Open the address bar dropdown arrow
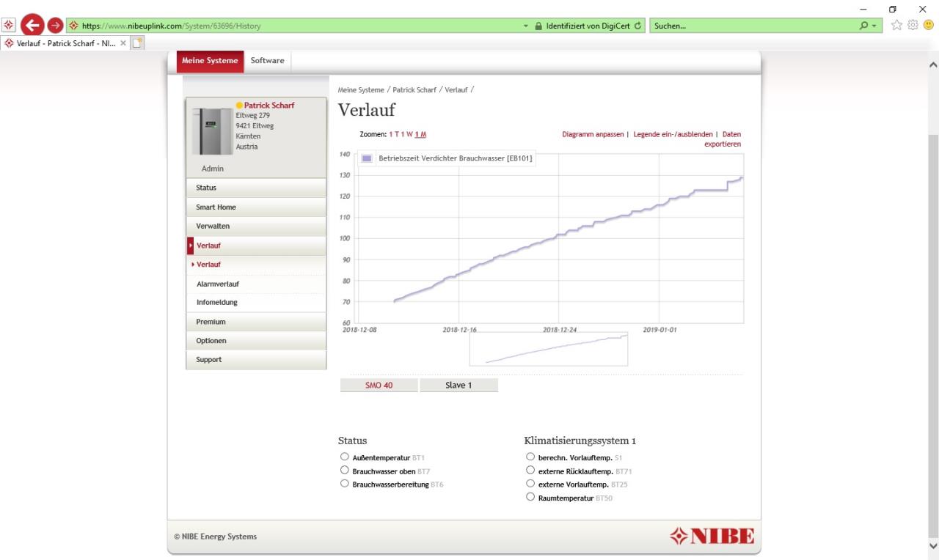The height and width of the screenshot is (560, 939). [526, 26]
